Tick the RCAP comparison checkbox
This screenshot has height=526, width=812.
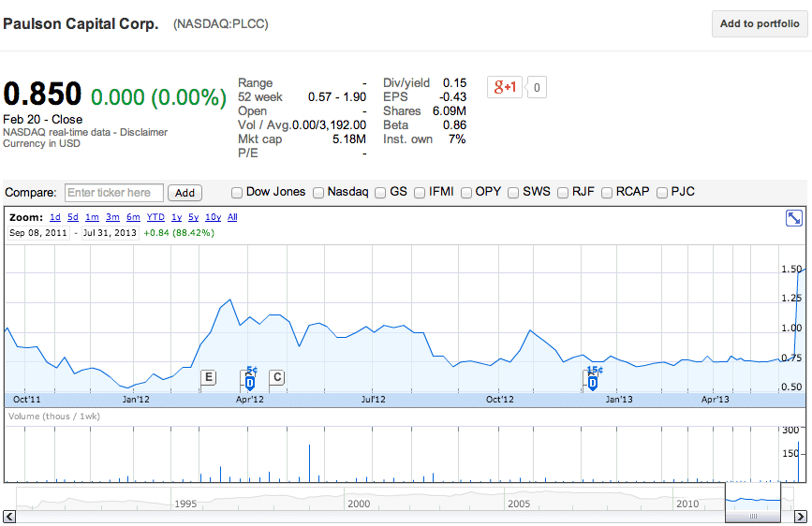[x=606, y=193]
